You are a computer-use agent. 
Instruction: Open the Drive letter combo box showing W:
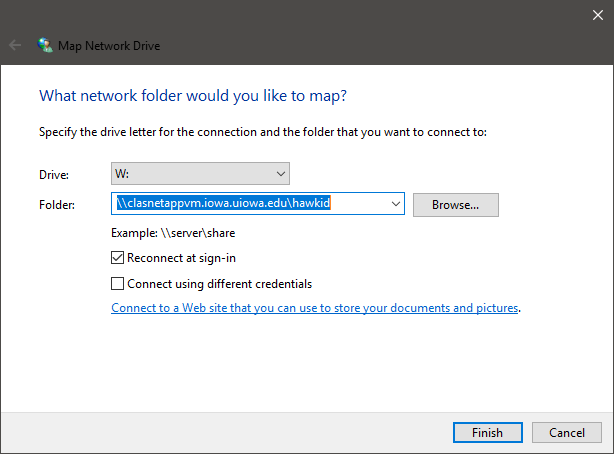(x=200, y=173)
